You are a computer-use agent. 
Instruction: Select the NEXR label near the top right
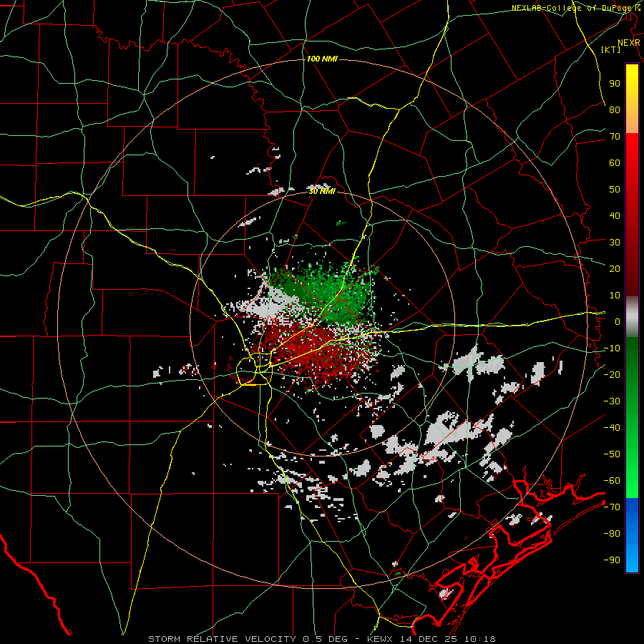click(629, 43)
